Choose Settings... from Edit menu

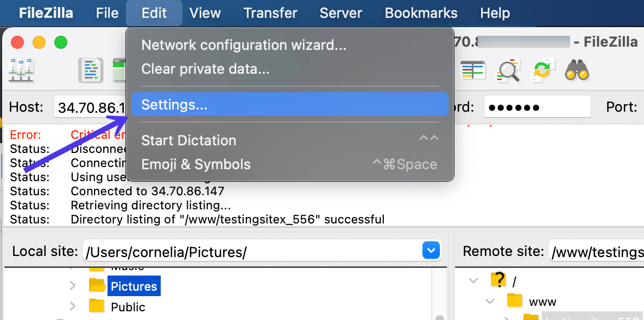pyautogui.click(x=174, y=105)
